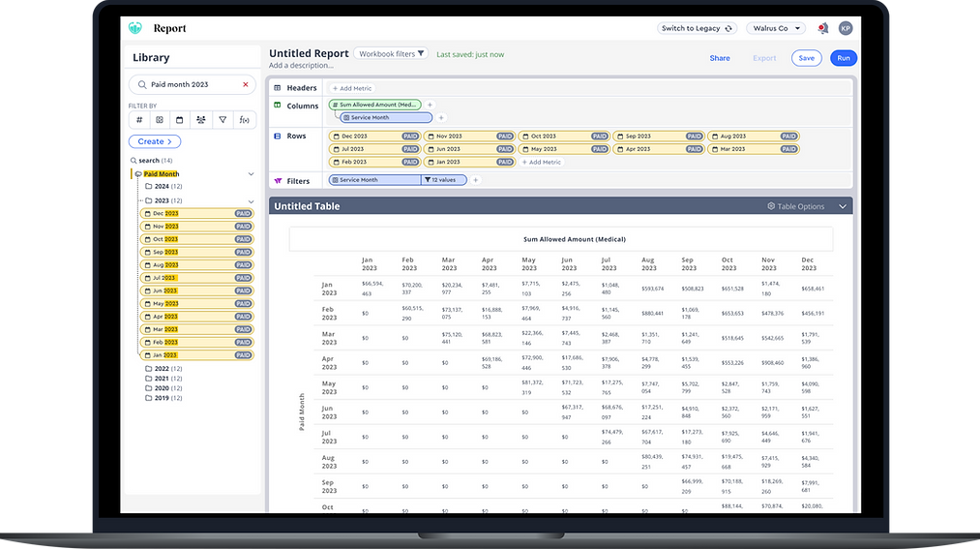Expand the 2022 folder in library
This screenshot has height=549, width=980.
[x=163, y=368]
